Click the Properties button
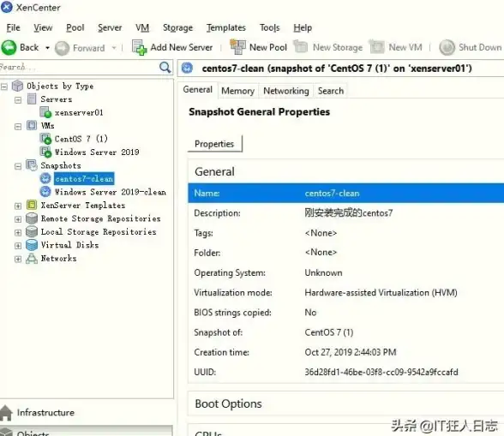The height and width of the screenshot is (436, 504). tap(214, 144)
